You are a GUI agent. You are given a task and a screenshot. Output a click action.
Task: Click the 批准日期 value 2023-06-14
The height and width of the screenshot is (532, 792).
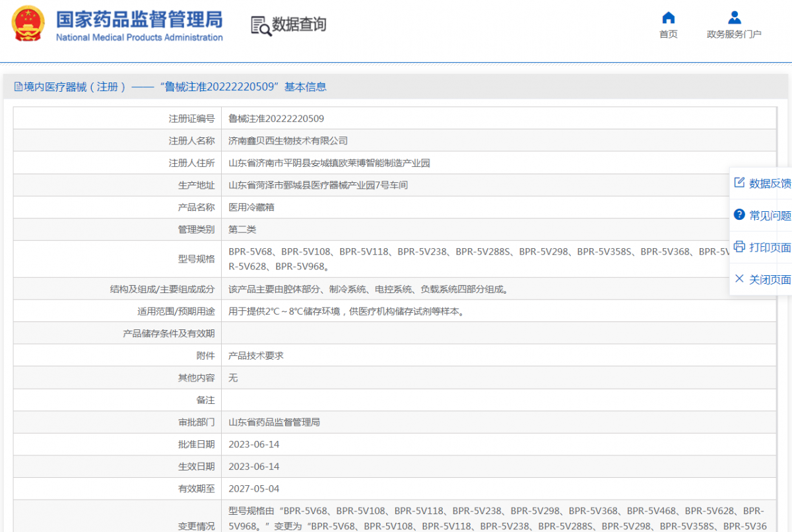pyautogui.click(x=253, y=445)
